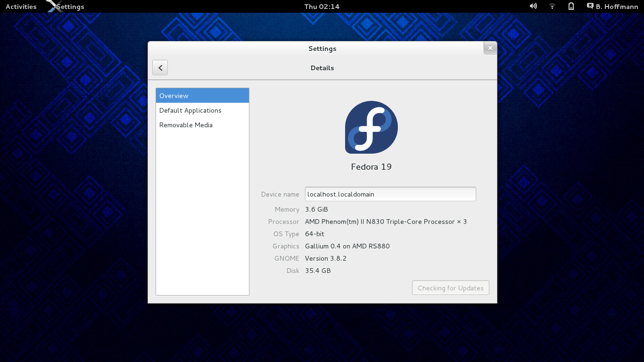Screen dimensions: 644x362
Task: Click the Details heading
Action: point(322,68)
